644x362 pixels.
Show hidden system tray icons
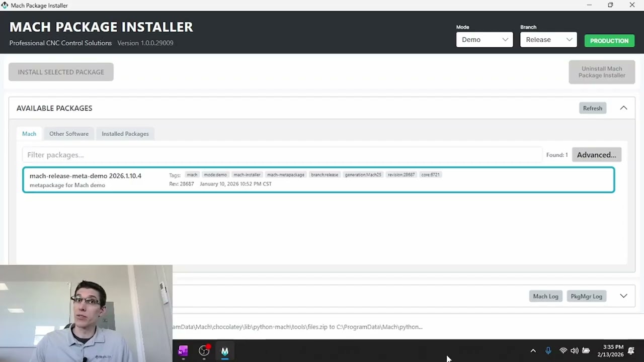point(533,351)
